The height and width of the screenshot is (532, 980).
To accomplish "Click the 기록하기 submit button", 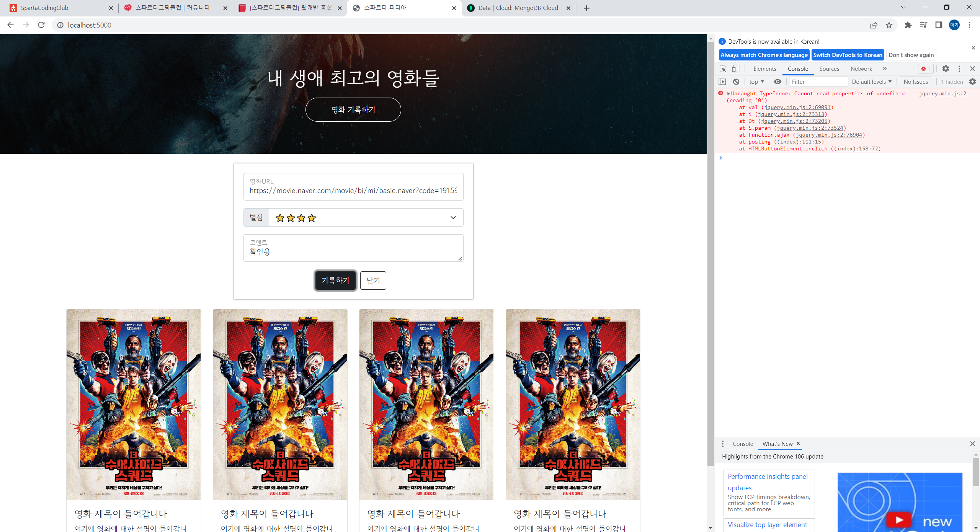I will (x=335, y=280).
